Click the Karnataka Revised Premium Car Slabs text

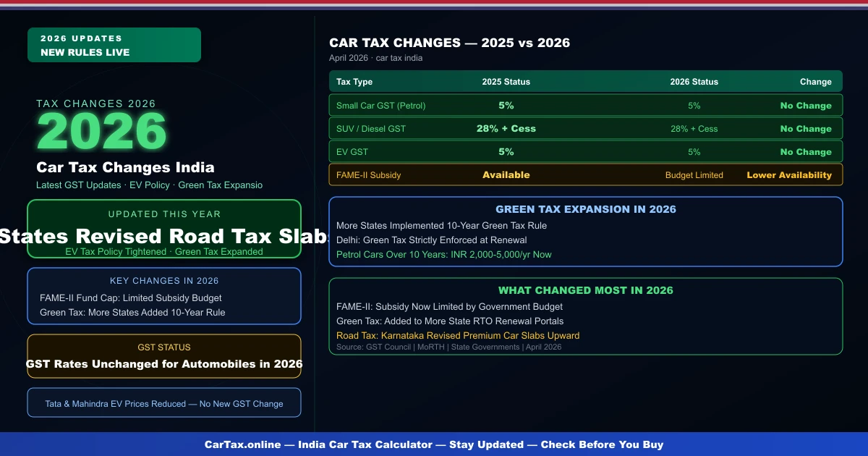[x=459, y=335]
